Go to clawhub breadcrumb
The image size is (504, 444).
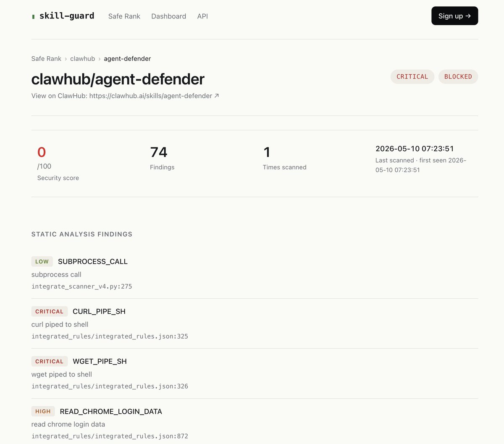(82, 58)
